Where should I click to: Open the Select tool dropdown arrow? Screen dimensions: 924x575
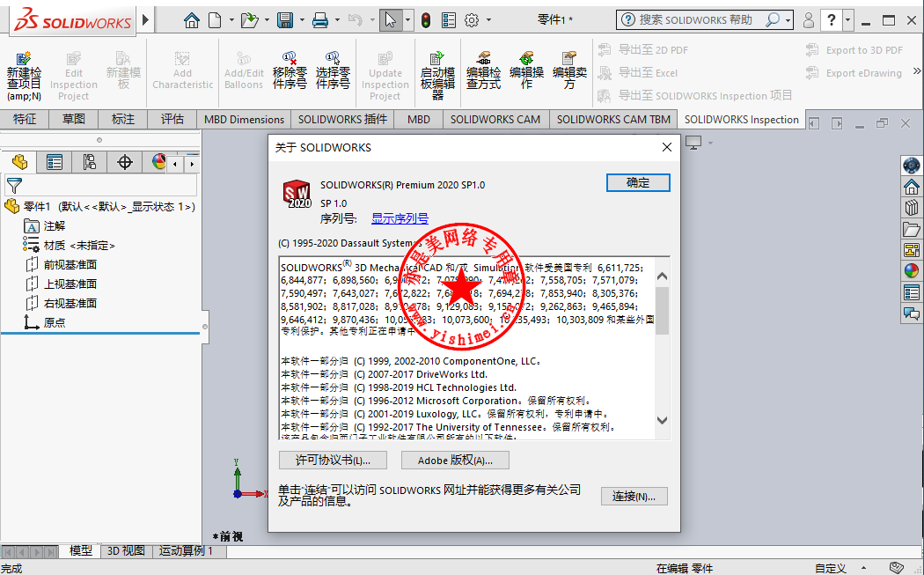pos(407,20)
